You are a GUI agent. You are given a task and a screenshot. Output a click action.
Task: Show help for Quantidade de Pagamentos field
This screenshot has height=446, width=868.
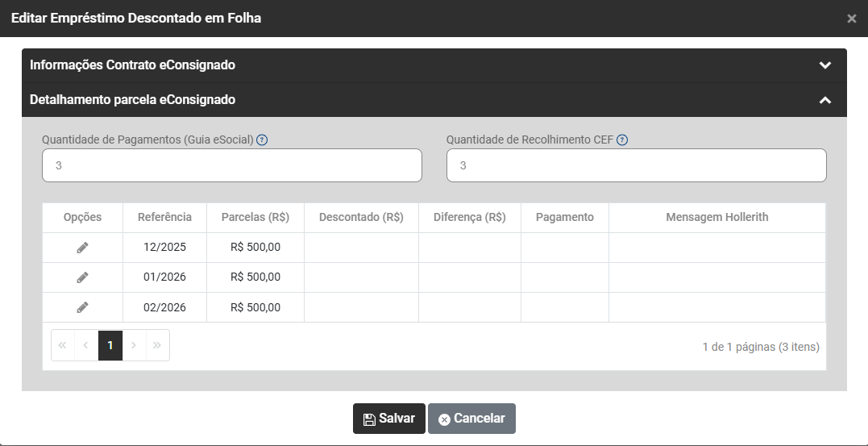(x=262, y=140)
